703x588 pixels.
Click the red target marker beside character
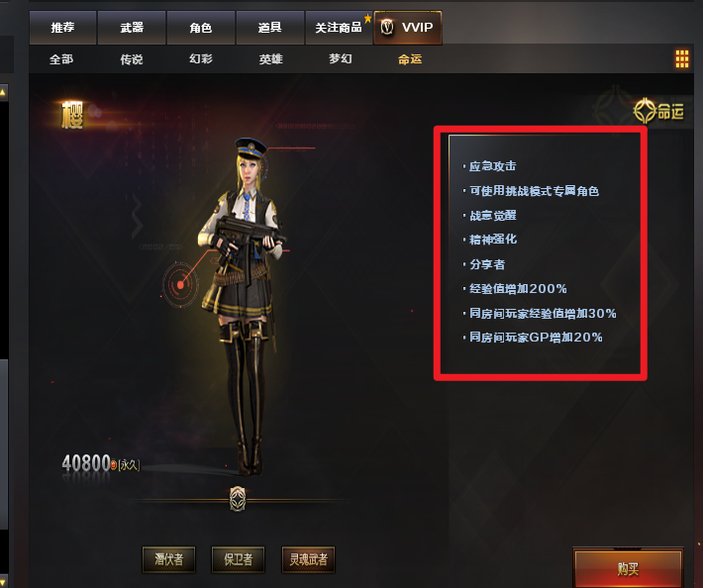[180, 284]
